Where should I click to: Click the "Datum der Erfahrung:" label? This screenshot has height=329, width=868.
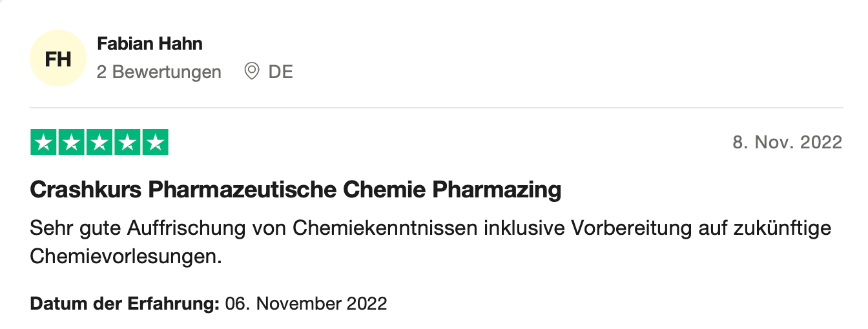click(125, 303)
